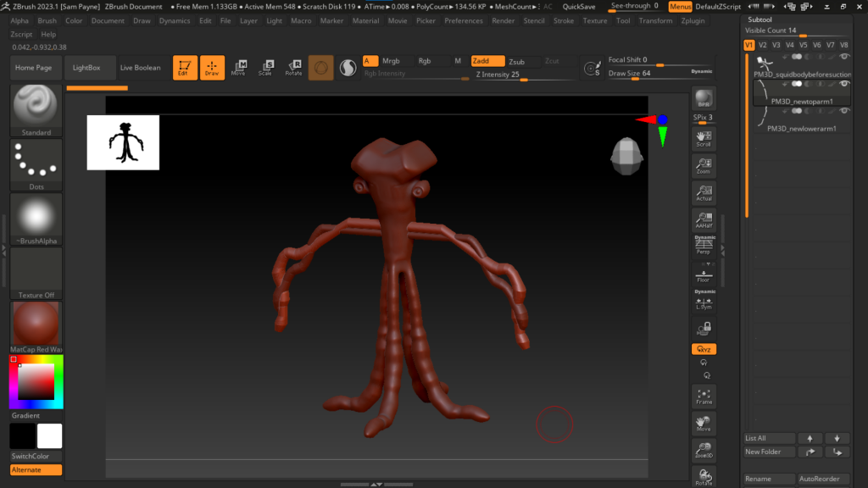Click the camera lock icon
The height and width of the screenshot is (488, 868).
pos(704,330)
